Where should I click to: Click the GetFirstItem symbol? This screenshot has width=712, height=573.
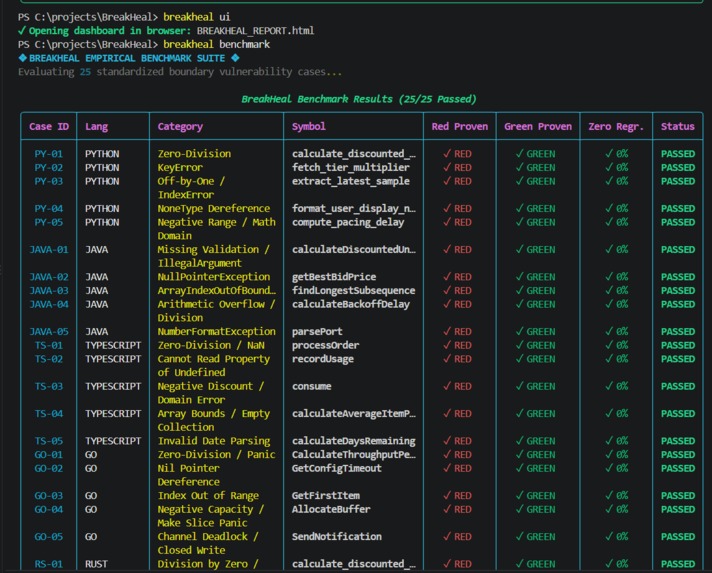click(x=326, y=495)
